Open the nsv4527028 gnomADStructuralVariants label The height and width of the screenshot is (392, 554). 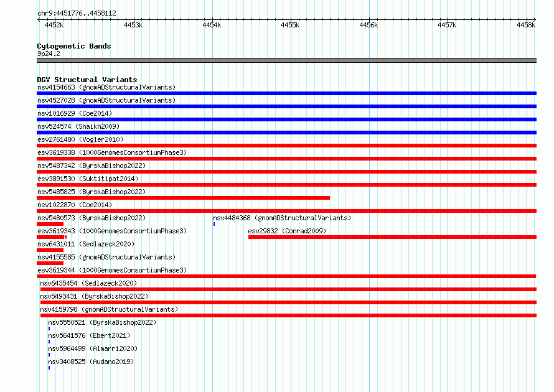click(x=106, y=100)
